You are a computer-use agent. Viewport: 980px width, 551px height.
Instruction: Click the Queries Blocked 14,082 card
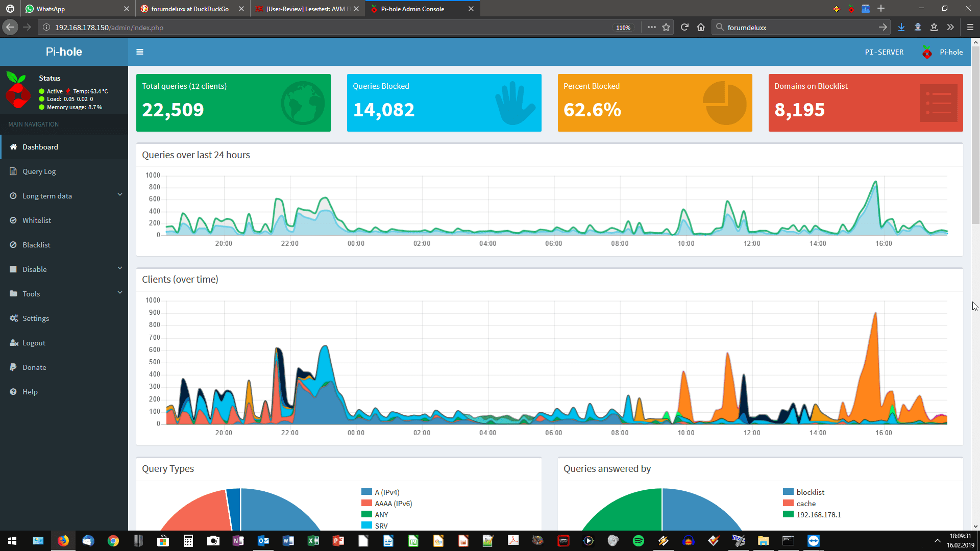point(444,103)
